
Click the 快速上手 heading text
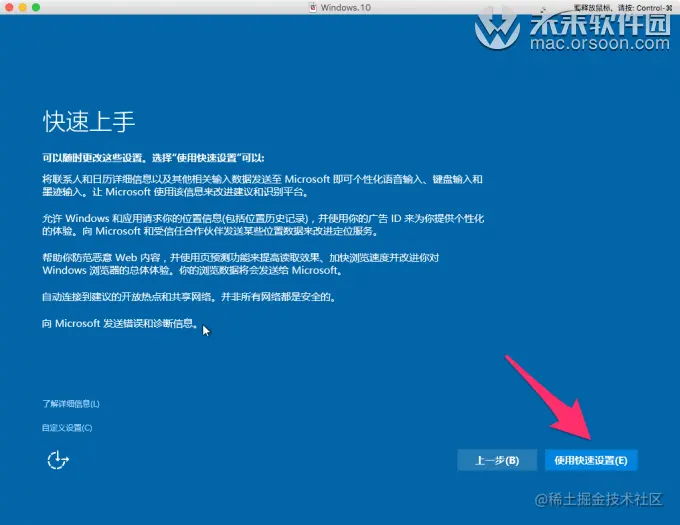[x=89, y=121]
